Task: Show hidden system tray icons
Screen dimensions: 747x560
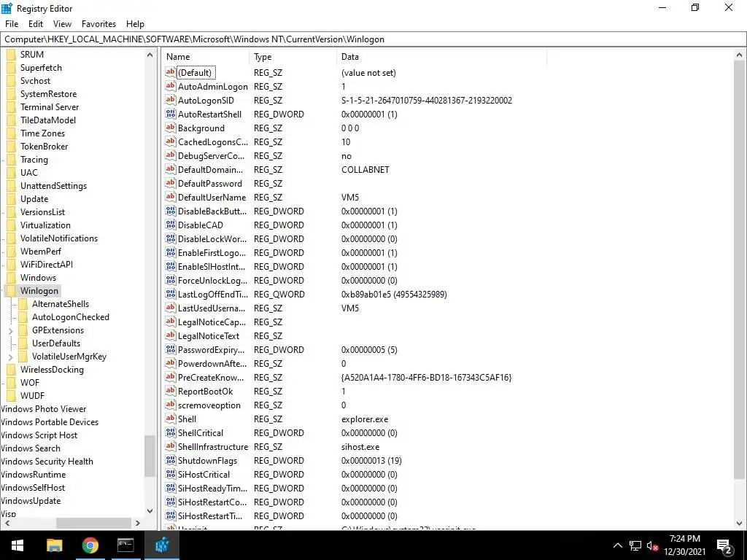Action: click(x=617, y=545)
